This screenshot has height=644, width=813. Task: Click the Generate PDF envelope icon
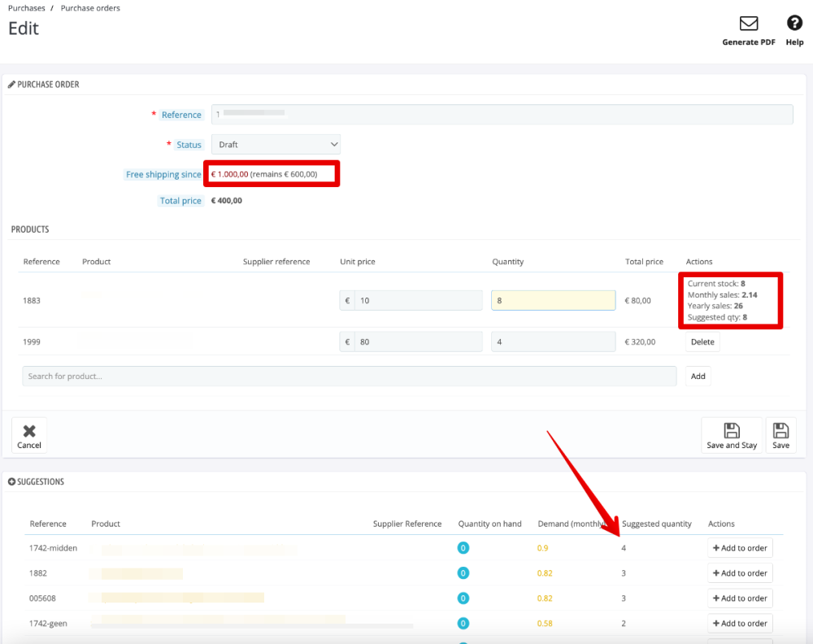tap(748, 24)
